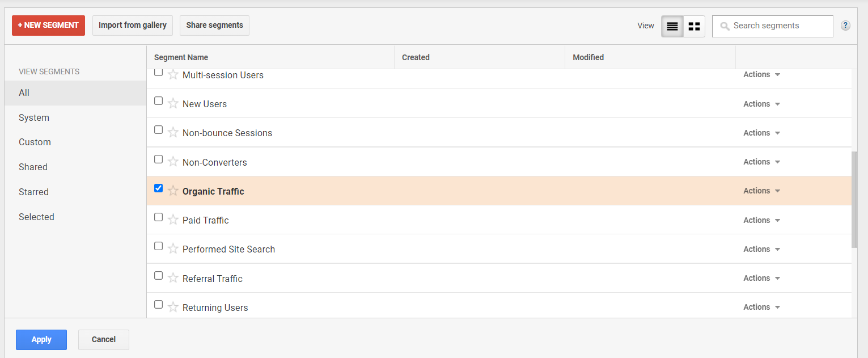Open Actions dropdown for Multi-session Users

pyautogui.click(x=762, y=74)
